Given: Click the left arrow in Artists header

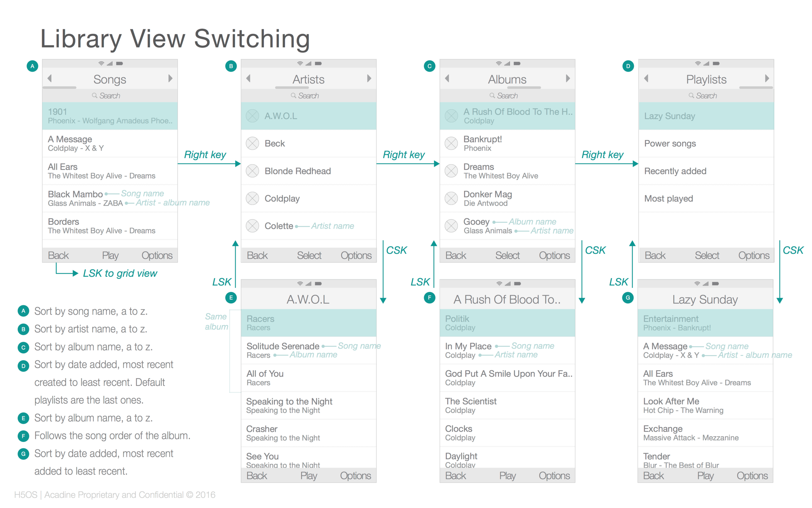Looking at the screenshot, I should click(x=248, y=78).
